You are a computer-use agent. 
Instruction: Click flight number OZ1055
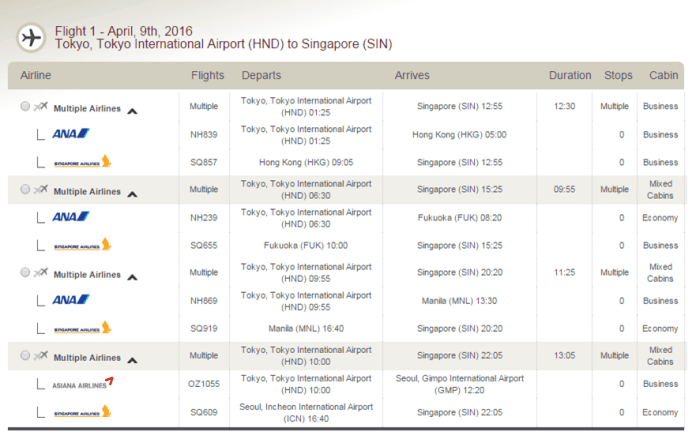point(204,384)
